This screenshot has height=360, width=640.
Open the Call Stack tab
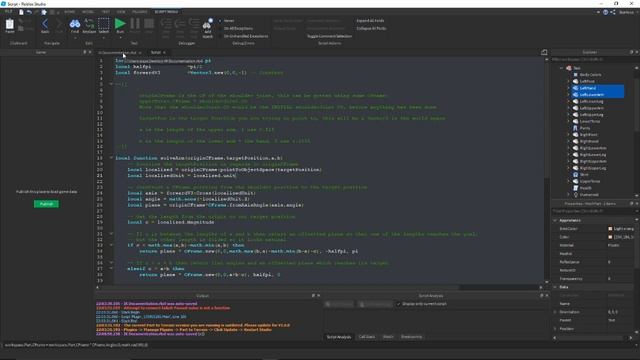[367, 337]
